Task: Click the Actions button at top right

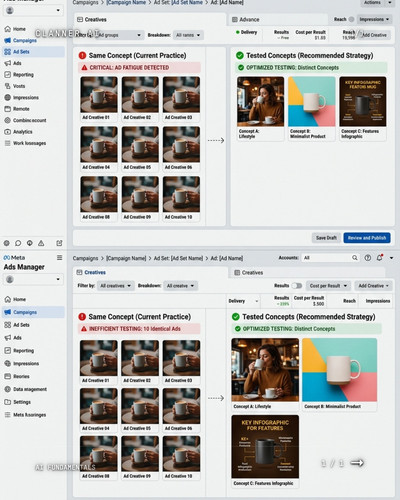Action: [x=373, y=3]
